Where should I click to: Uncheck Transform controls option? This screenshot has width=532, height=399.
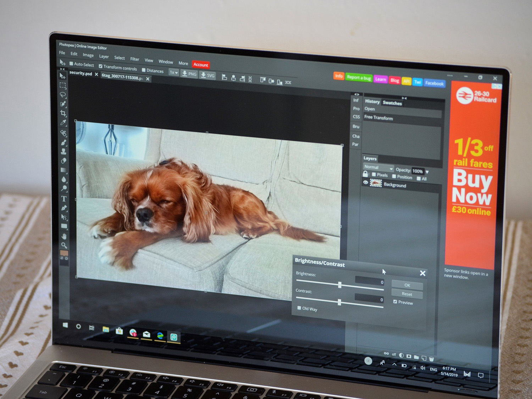pyautogui.click(x=101, y=66)
